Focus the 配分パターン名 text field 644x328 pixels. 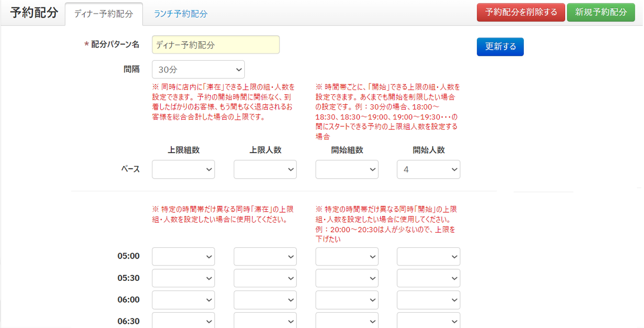pyautogui.click(x=215, y=45)
